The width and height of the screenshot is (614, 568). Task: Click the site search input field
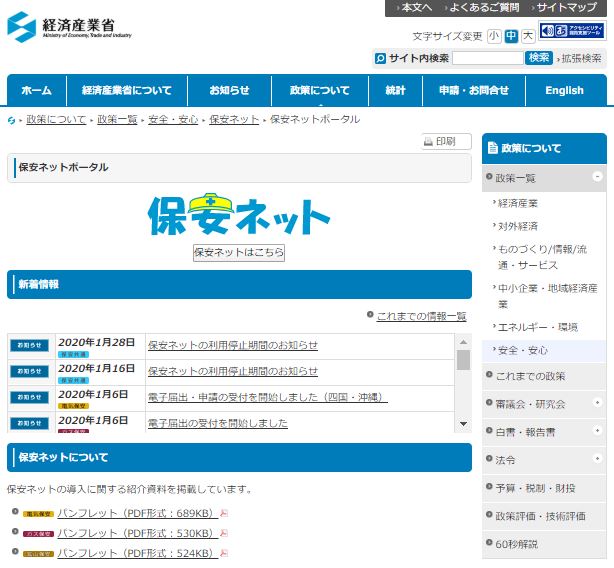pos(488,58)
